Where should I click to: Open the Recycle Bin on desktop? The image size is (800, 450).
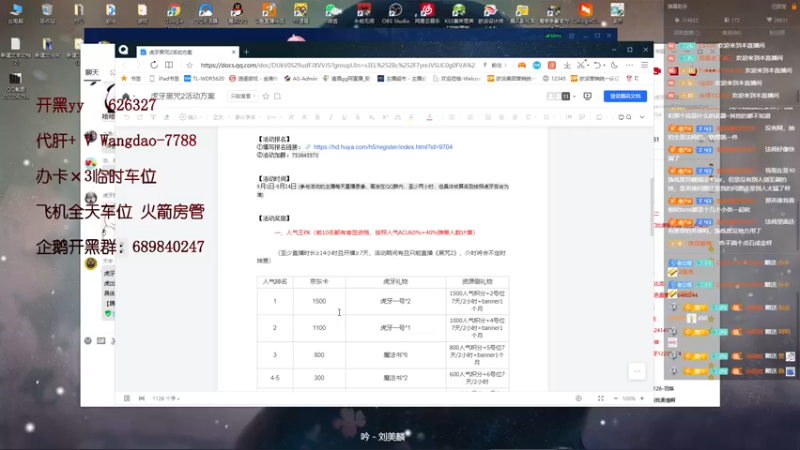47,13
